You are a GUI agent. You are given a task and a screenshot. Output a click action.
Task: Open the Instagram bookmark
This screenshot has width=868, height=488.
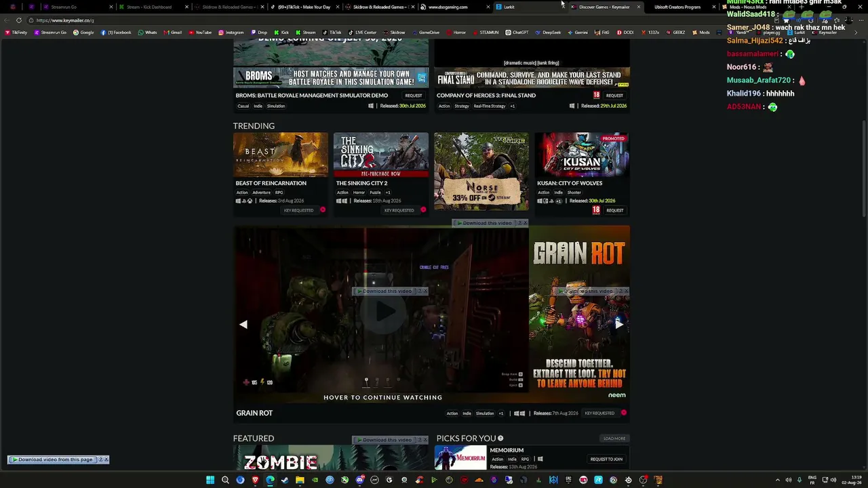point(231,33)
